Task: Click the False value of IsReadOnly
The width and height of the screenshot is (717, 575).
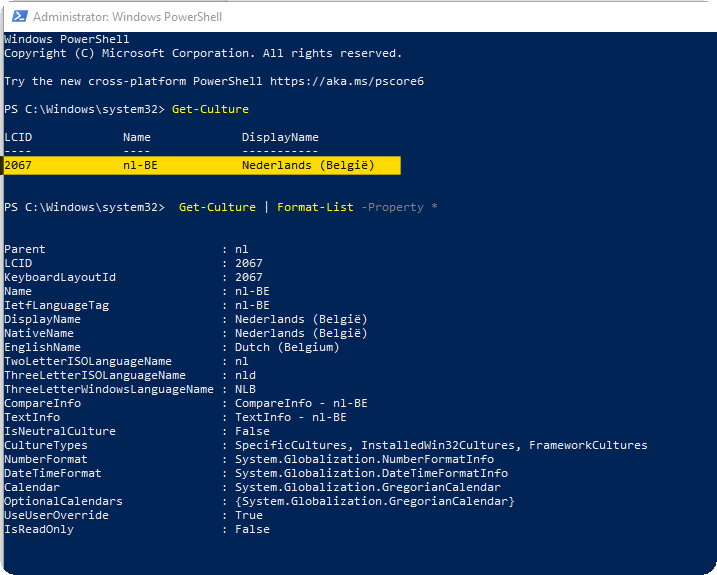Action: tap(252, 529)
